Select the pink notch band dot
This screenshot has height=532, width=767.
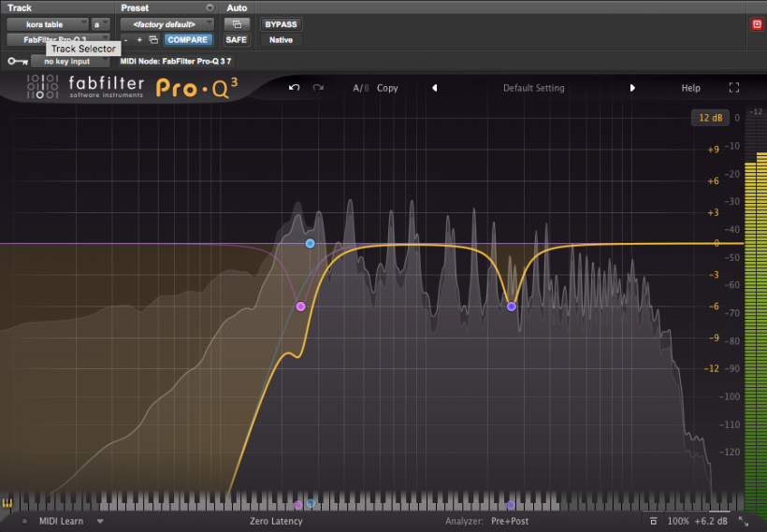(300, 307)
